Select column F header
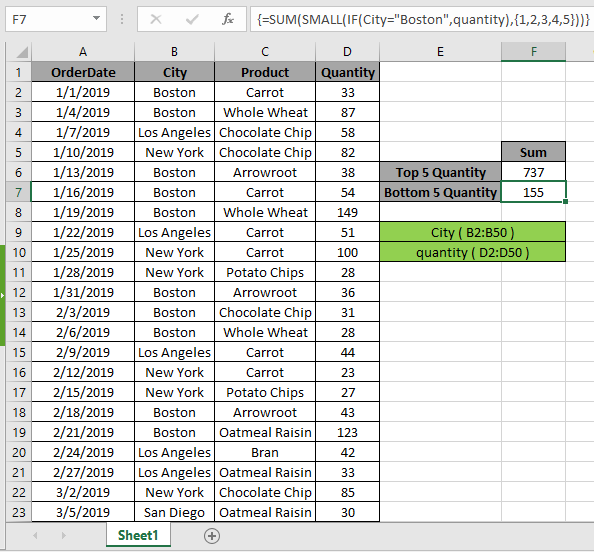Viewport: 594px width, 552px height. coord(533,52)
